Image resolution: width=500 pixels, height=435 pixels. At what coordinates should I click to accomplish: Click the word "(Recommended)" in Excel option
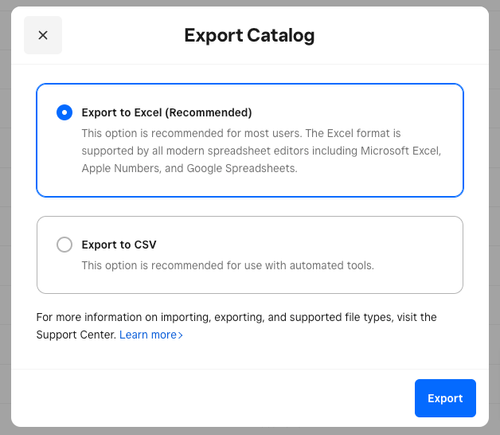point(209,113)
